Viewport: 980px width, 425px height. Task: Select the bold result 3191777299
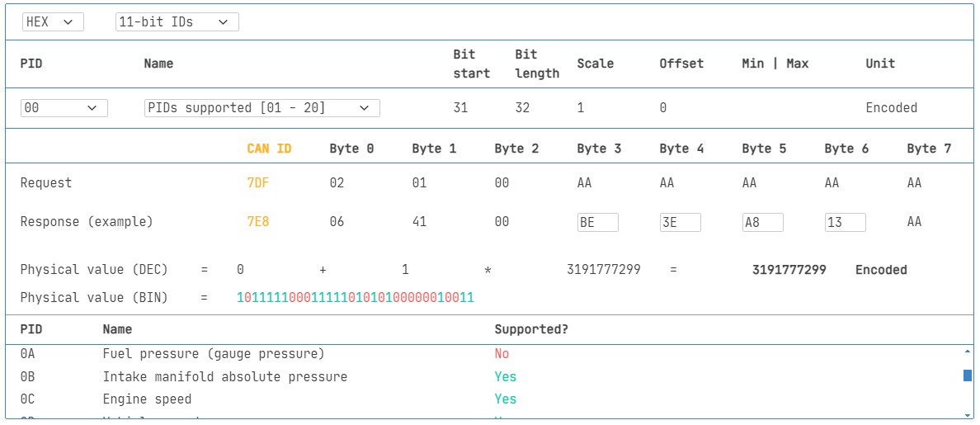pyautogui.click(x=789, y=270)
